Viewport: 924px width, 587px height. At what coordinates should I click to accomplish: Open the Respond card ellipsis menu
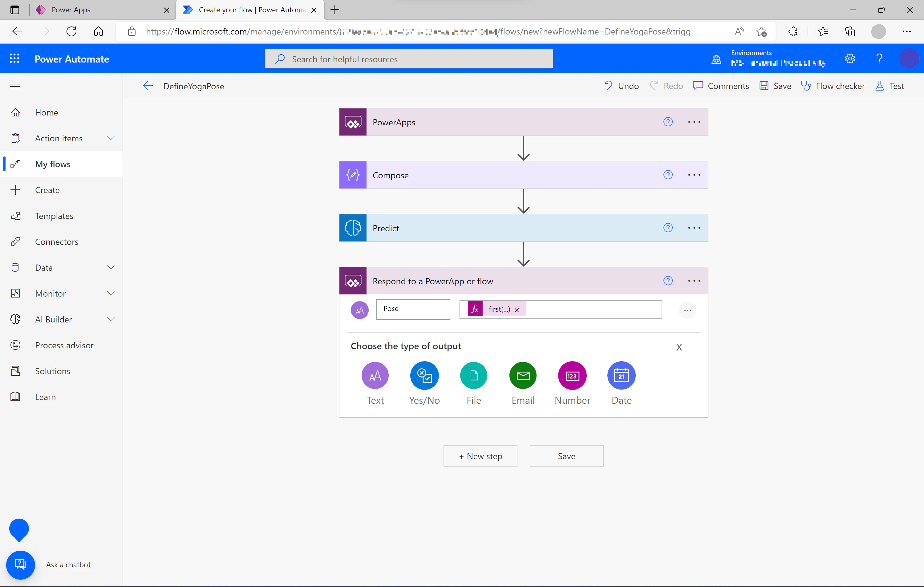coord(694,281)
